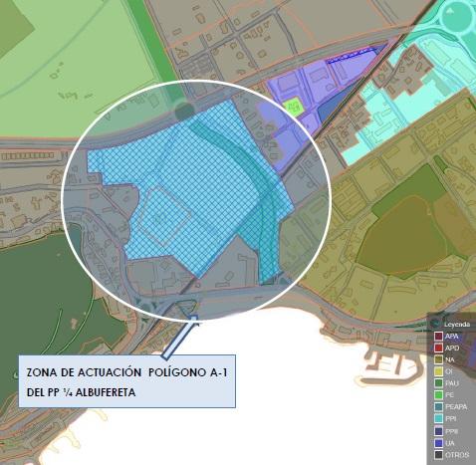Click the roundabout at the map corner
Screen dimensions: 476x465
457,16
